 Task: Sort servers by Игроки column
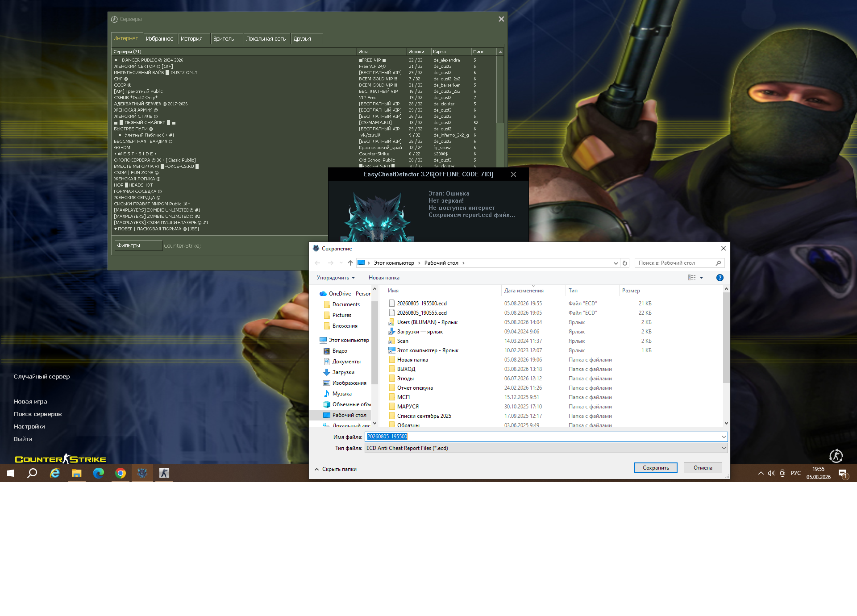tap(418, 52)
